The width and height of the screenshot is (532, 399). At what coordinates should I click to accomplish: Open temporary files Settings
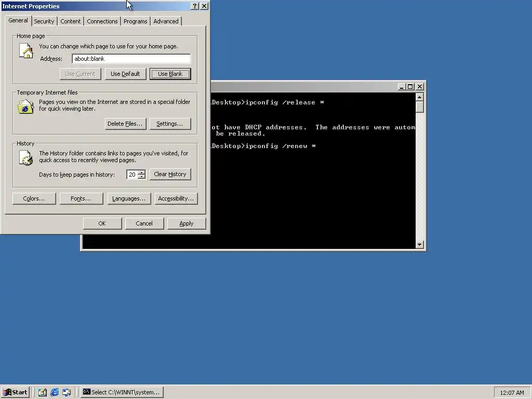pyautogui.click(x=170, y=124)
